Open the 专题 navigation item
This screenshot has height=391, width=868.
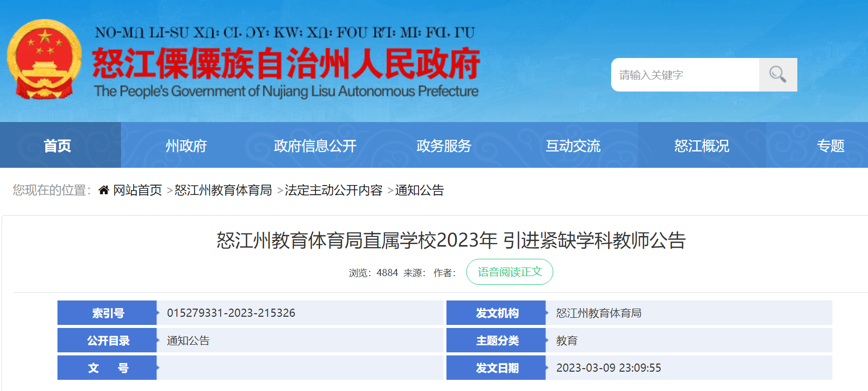point(830,146)
